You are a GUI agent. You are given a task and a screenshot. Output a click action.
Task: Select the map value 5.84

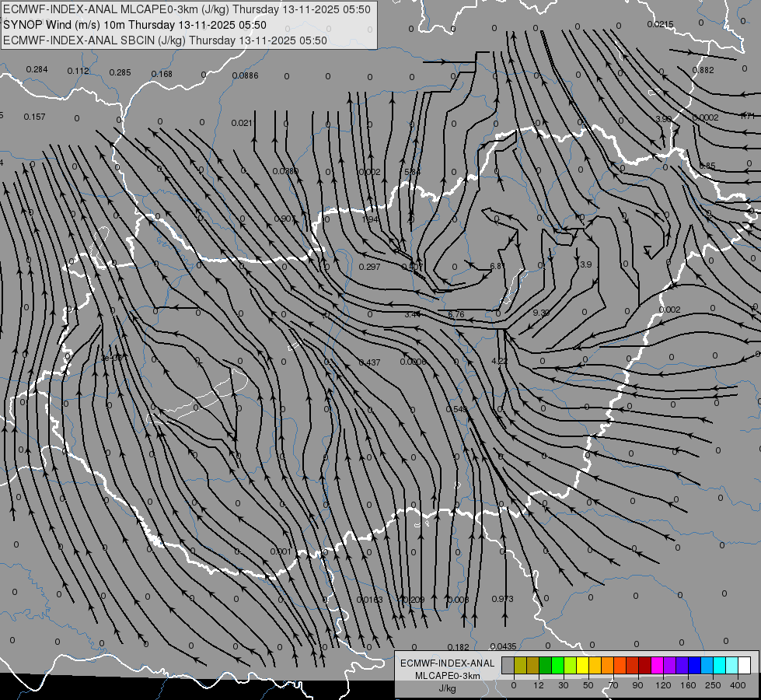[413, 172]
